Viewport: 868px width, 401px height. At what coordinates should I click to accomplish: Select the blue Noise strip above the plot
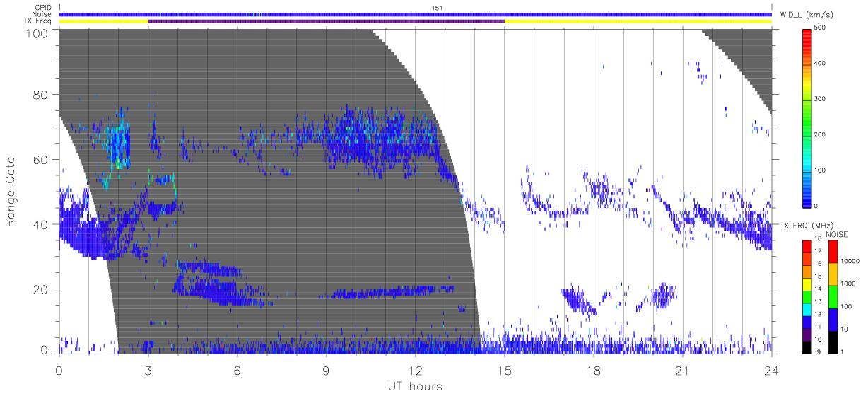tap(415, 14)
